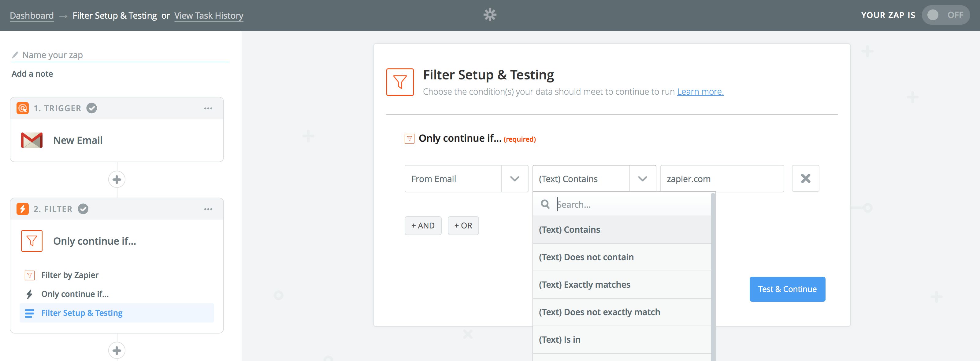Click the Zapier snowflake logo in header

(490, 15)
